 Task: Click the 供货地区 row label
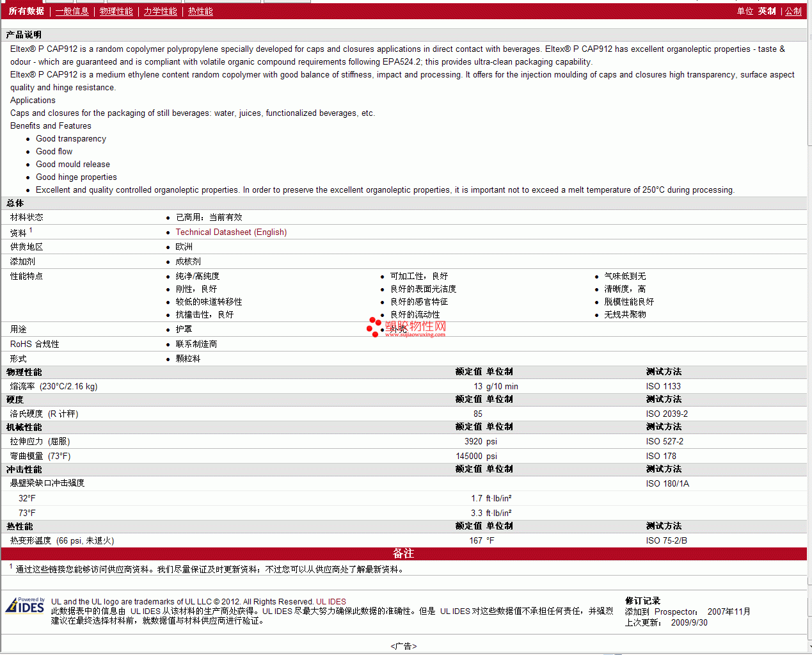[27, 247]
